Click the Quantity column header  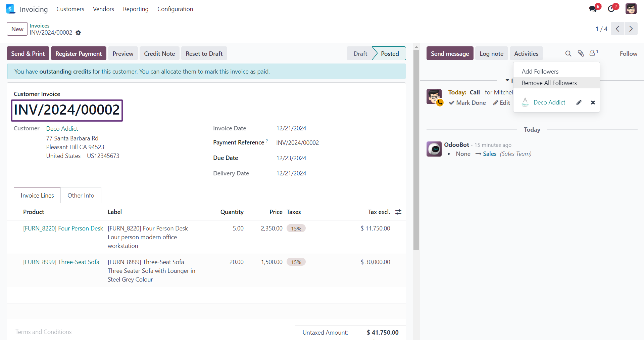[232, 212]
